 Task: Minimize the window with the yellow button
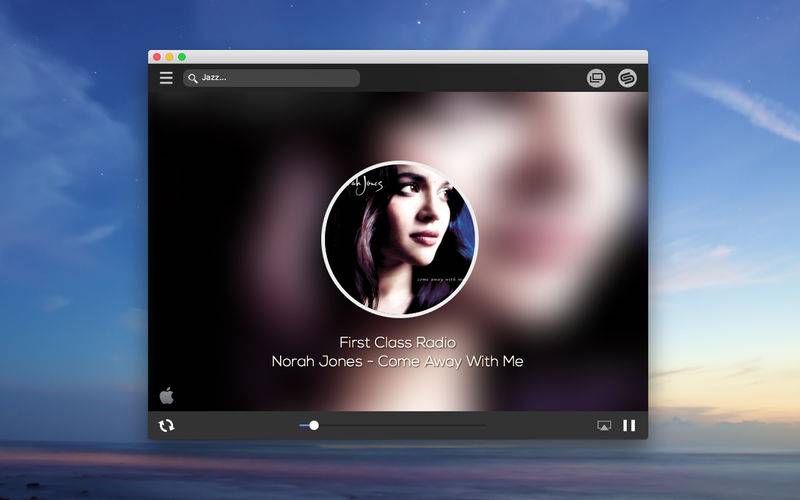click(169, 57)
